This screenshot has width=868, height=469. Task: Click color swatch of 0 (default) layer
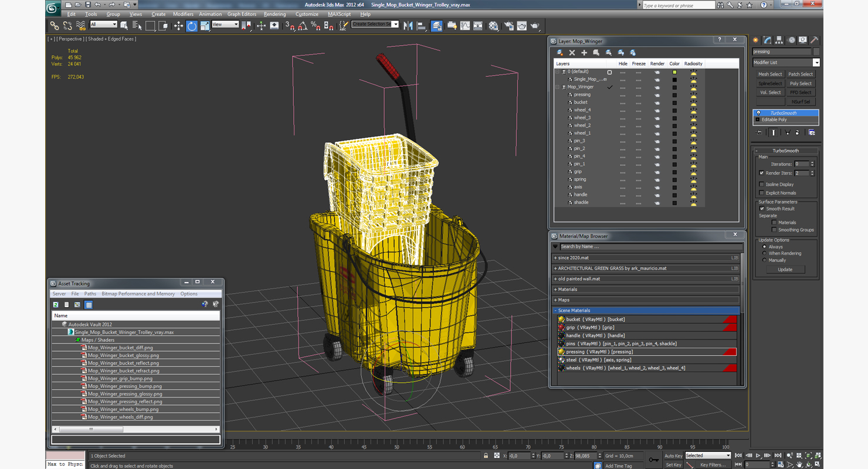point(674,72)
